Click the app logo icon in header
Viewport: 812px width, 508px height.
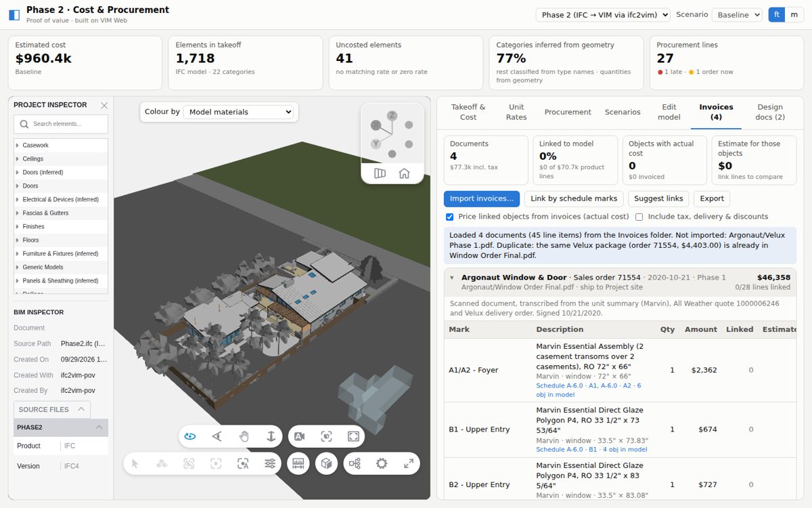14,15
